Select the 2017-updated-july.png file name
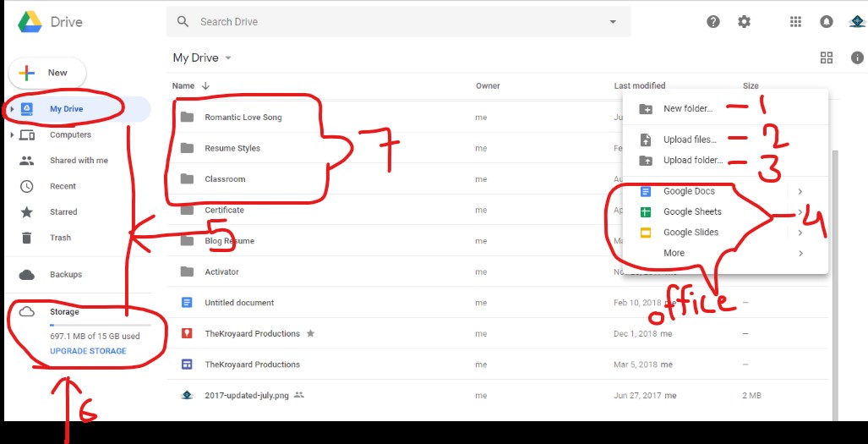This screenshot has height=444, width=868. (247, 396)
